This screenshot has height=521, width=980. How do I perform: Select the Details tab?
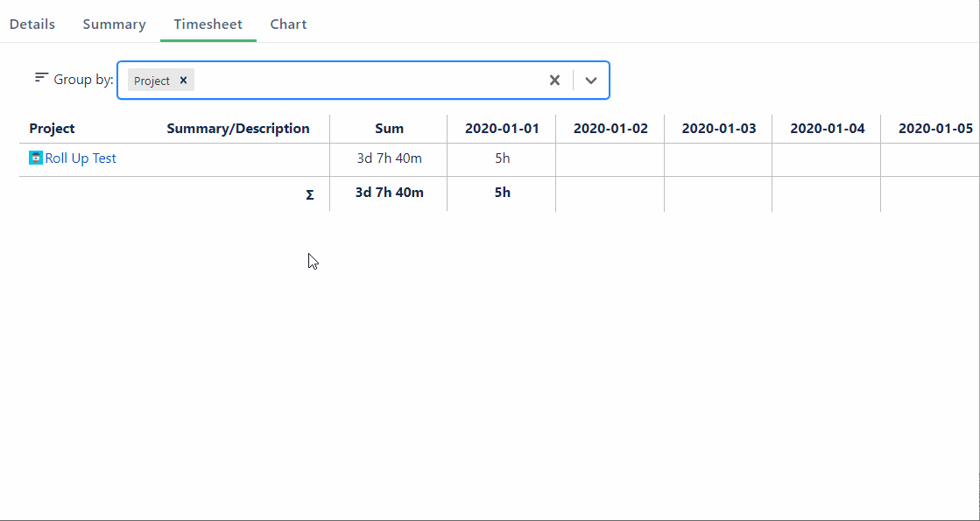point(32,24)
